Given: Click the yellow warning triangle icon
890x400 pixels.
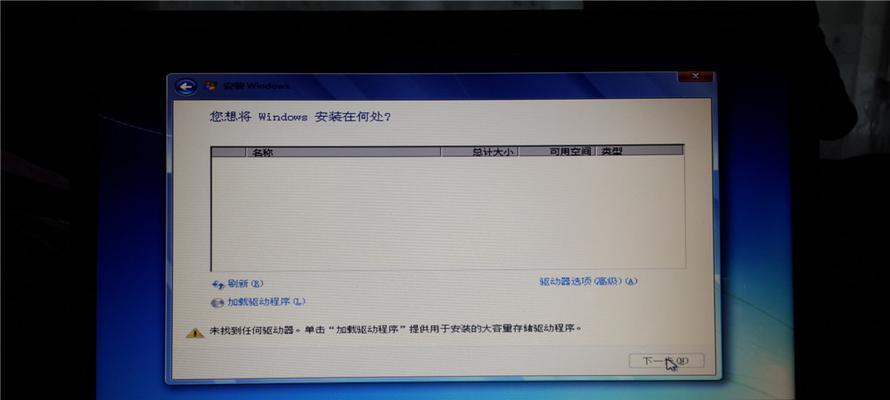Looking at the screenshot, I should (195, 332).
